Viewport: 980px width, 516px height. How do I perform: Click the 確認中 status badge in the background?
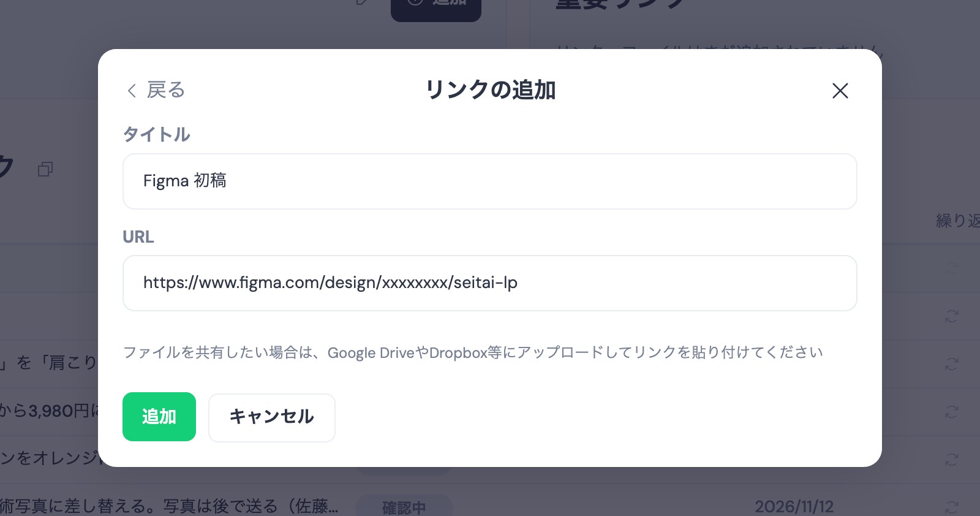[404, 506]
